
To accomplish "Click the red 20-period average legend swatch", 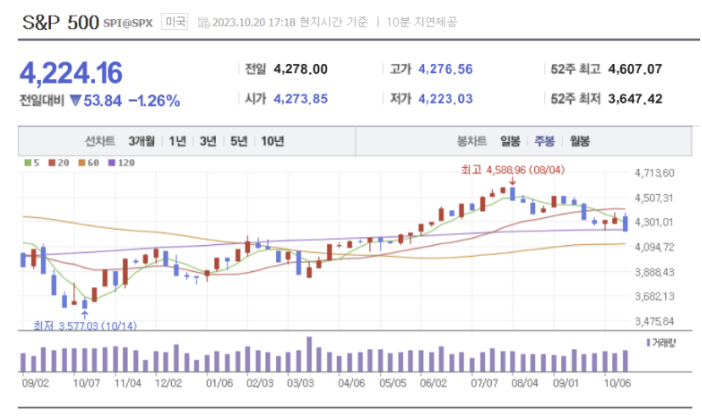I will [52, 163].
